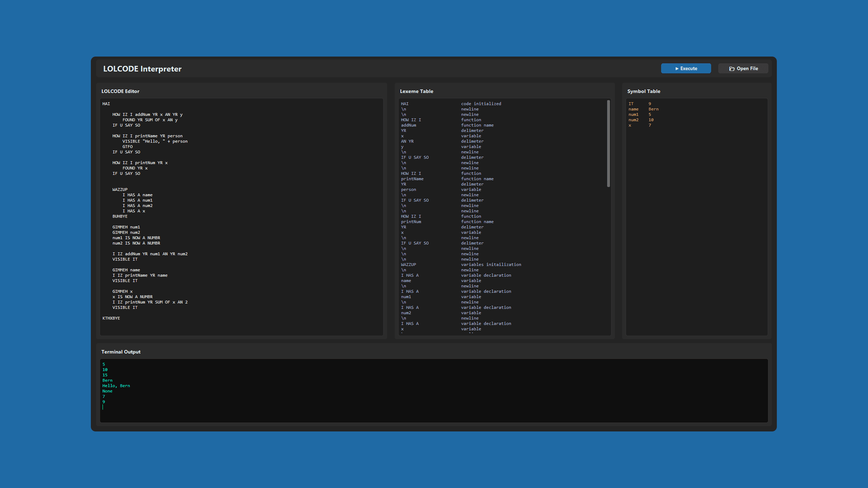868x488 pixels.
Task: Click the name row in Symbol Table
Action: [643, 109]
